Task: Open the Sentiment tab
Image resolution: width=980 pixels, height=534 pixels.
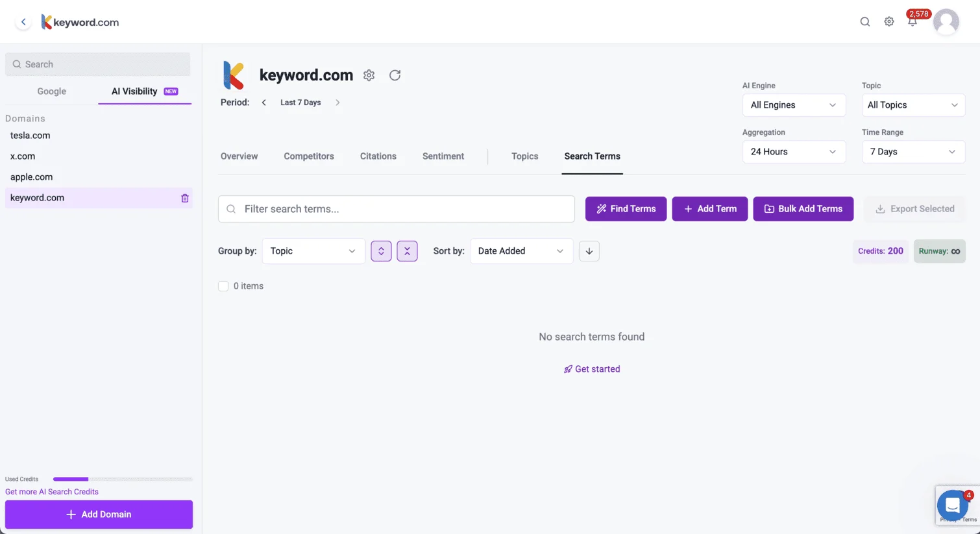Action: click(x=443, y=156)
